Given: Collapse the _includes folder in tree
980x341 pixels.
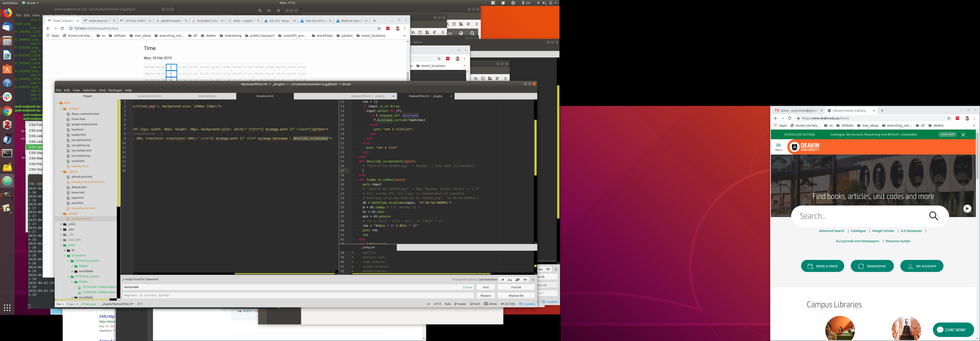Looking at the screenshot, I should [x=61, y=109].
